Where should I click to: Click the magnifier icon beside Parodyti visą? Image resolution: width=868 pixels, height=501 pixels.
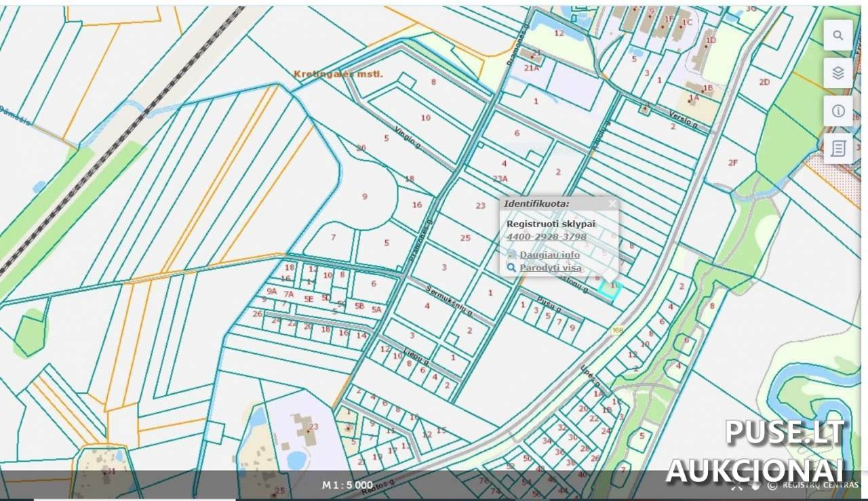tap(512, 268)
